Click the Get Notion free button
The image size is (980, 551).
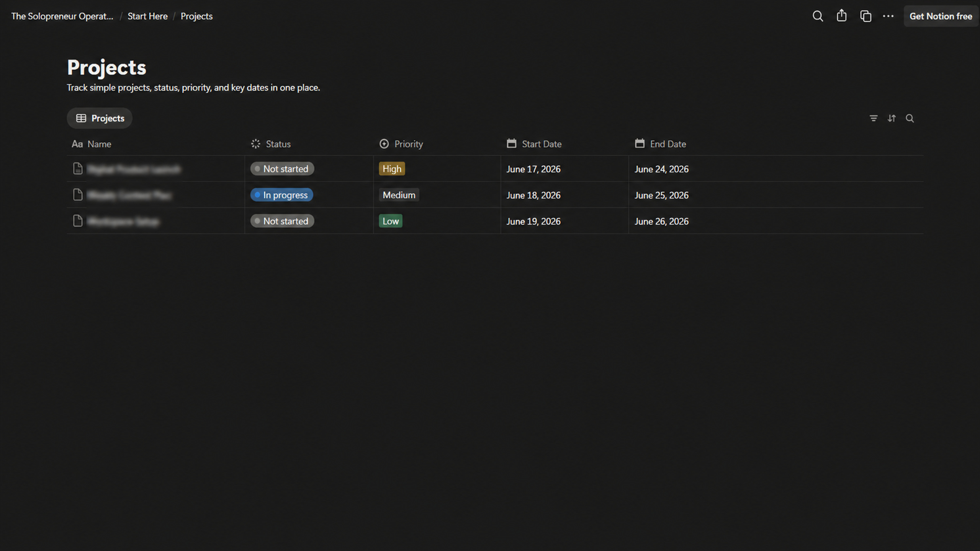pos(941,16)
